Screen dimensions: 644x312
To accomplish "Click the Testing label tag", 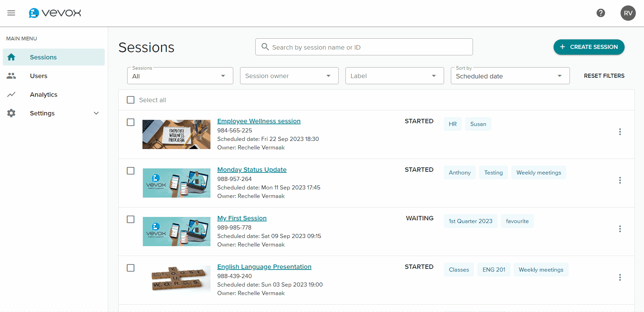I will (493, 172).
